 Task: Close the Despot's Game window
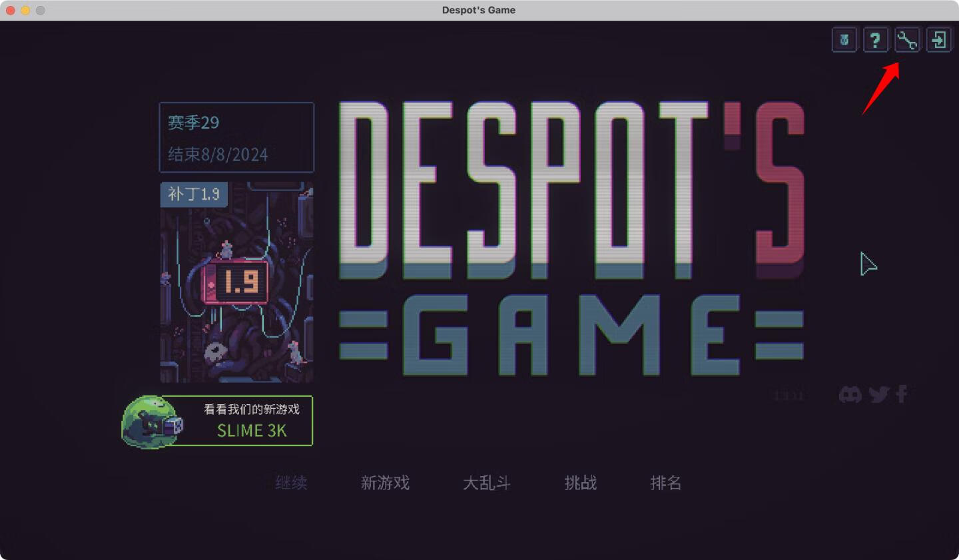[10, 10]
